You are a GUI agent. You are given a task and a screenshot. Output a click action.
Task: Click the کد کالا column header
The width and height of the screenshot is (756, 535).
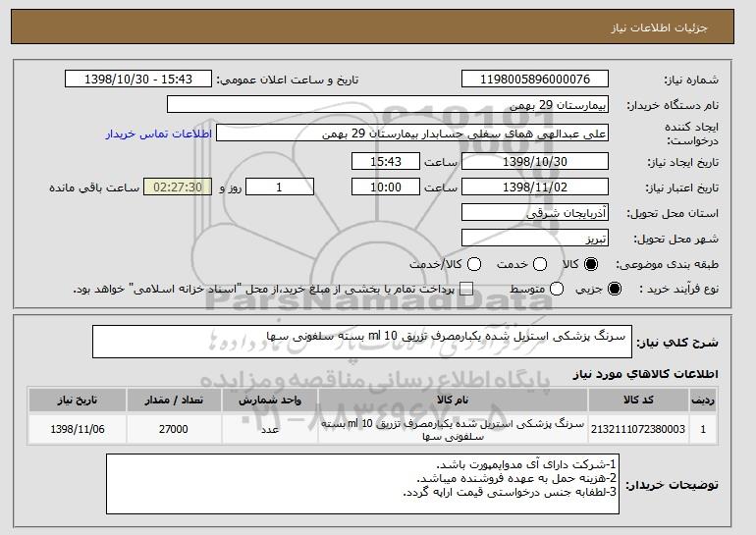coord(638,401)
